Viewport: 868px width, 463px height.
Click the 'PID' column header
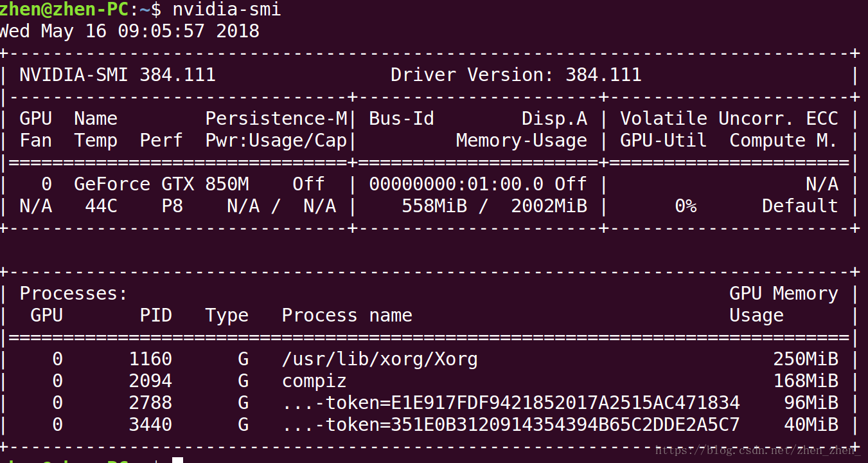point(156,315)
